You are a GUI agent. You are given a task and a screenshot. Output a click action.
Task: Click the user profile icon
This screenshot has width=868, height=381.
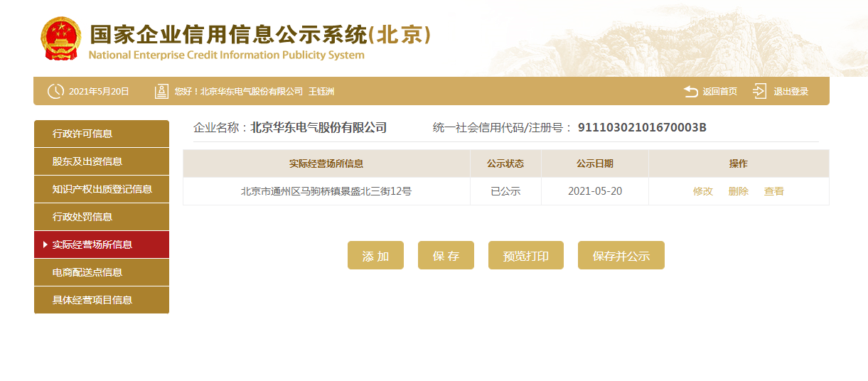point(161,91)
